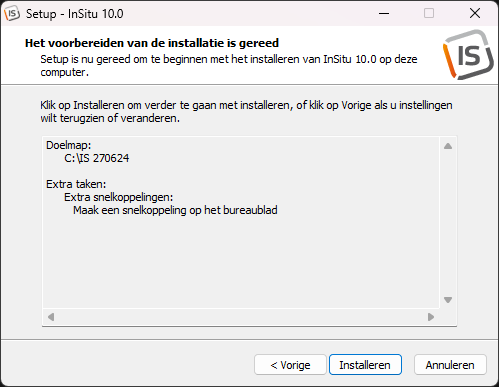
Task: Click the scroll up arrow of the summary box
Action: [448, 146]
